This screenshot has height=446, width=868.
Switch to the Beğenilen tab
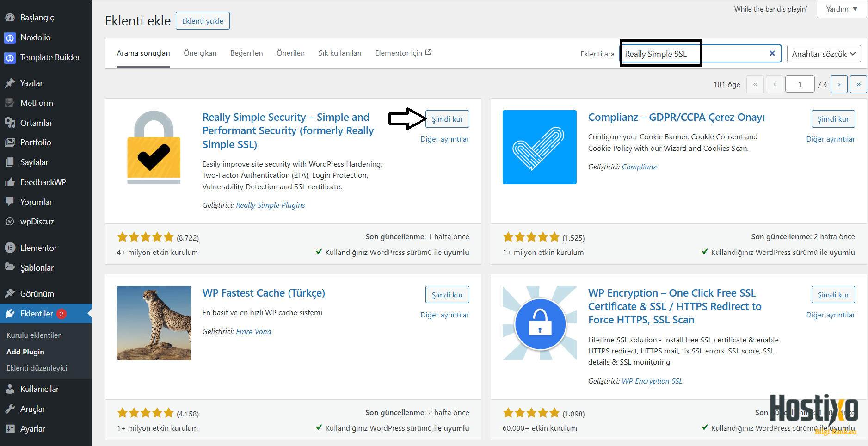(x=246, y=53)
